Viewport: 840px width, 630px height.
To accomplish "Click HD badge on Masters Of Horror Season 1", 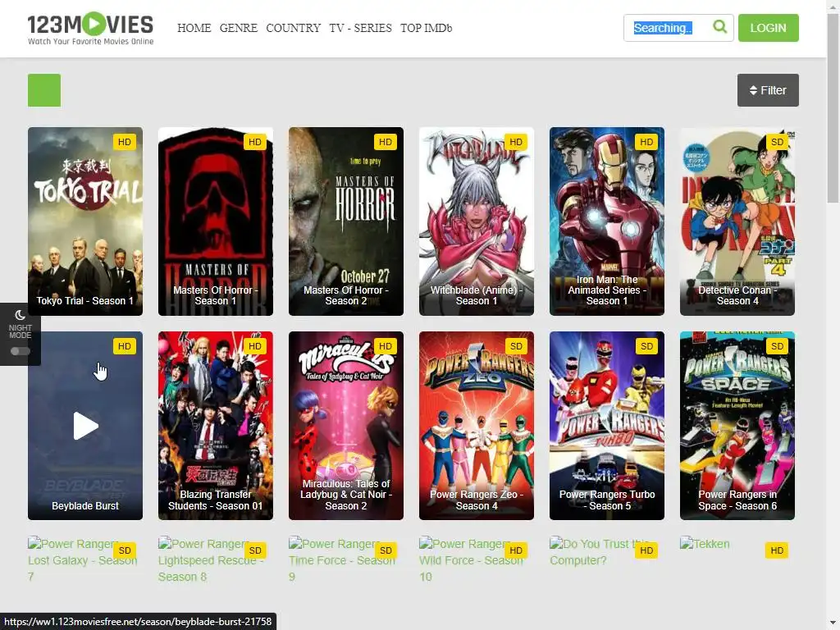I will point(255,142).
